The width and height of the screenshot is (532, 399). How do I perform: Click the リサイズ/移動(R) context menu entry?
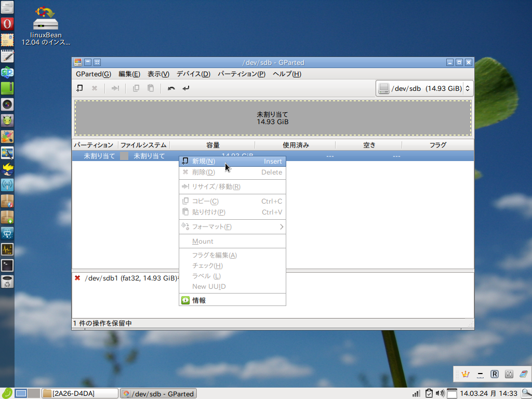(x=232, y=187)
